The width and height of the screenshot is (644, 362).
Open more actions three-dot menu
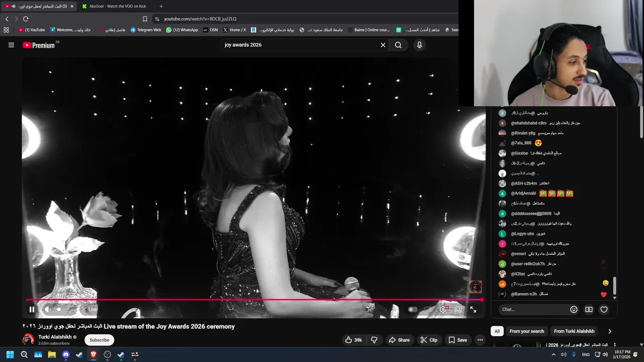coord(480,340)
